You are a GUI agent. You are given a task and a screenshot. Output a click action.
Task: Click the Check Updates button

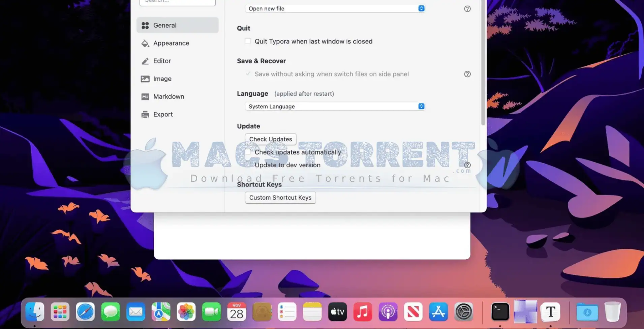pyautogui.click(x=271, y=139)
